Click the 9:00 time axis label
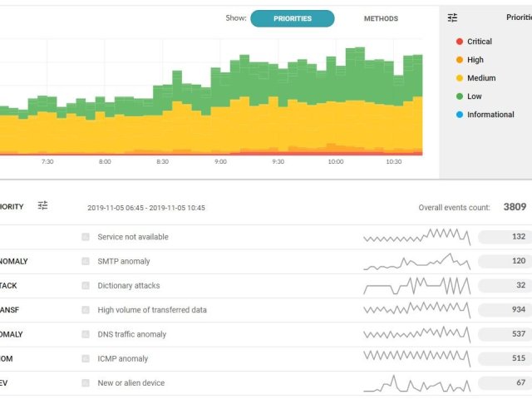This screenshot has width=532, height=399. 220,162
